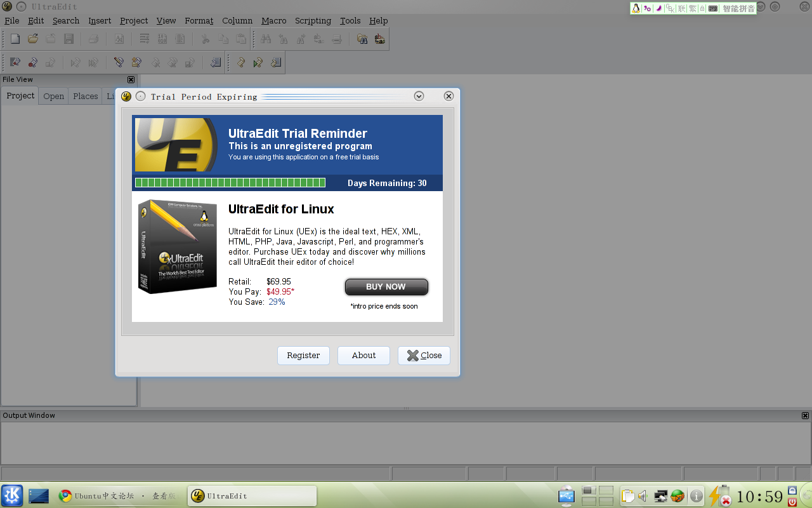Image resolution: width=812 pixels, height=508 pixels.
Task: Click the Find Previous binoculars icon
Action: (283, 39)
